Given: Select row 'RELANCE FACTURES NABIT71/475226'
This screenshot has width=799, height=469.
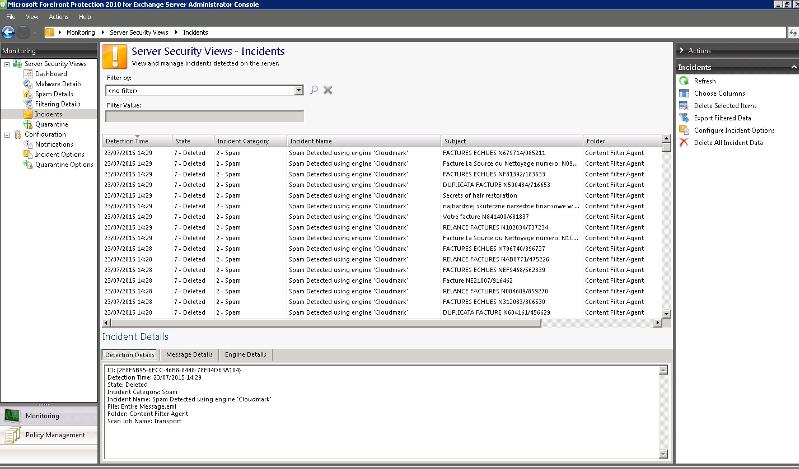Looking at the screenshot, I should (382, 259).
